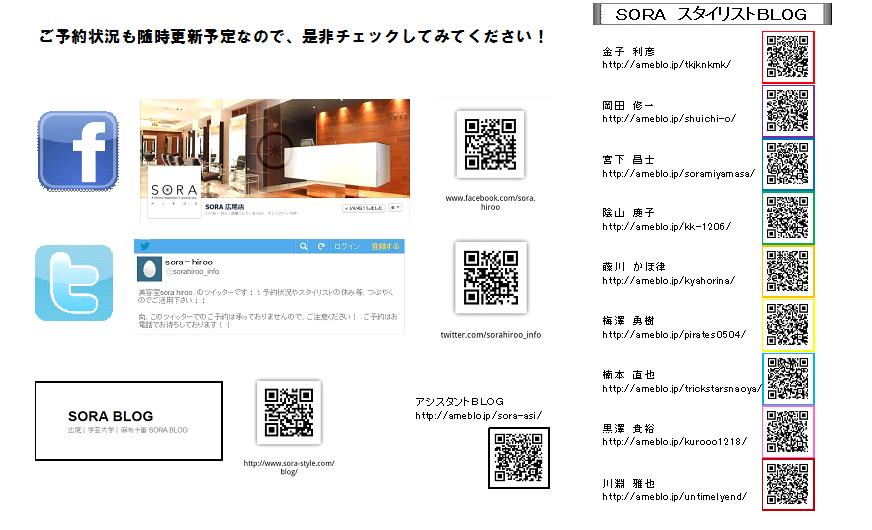Image resolution: width=872 pixels, height=530 pixels.
Task: Open the ameblo.jp/tkjknkmk/ blog link
Action: point(666,64)
